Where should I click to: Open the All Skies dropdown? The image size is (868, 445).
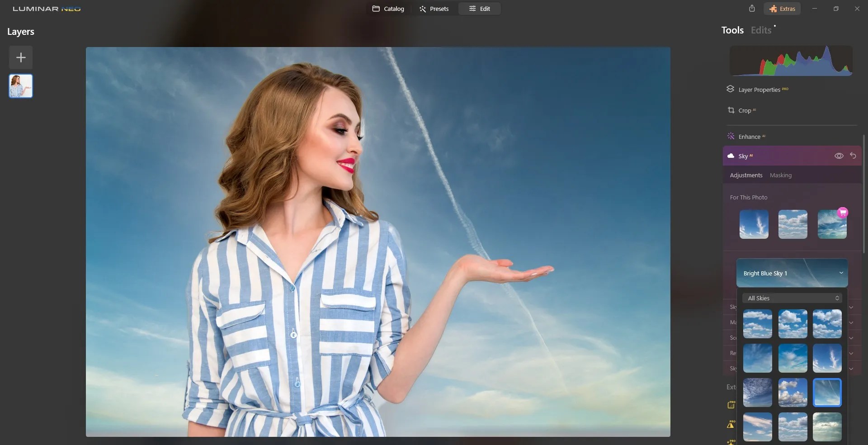pyautogui.click(x=793, y=298)
